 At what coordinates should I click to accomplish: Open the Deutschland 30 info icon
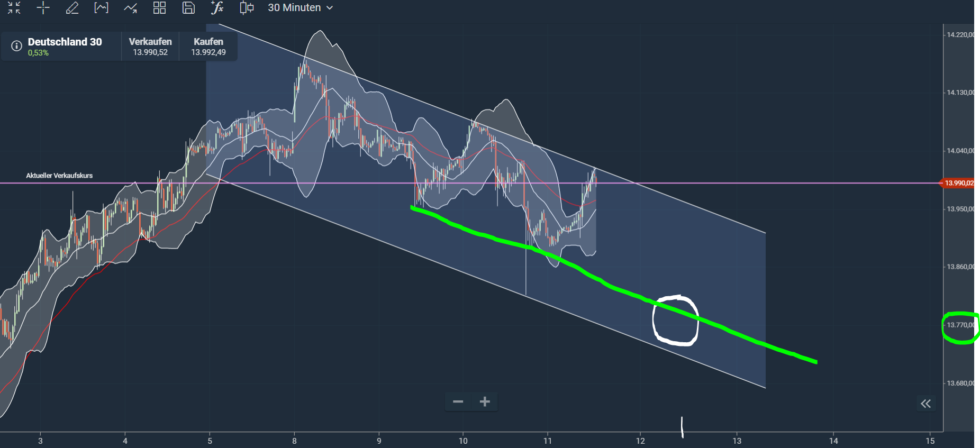pyautogui.click(x=16, y=46)
